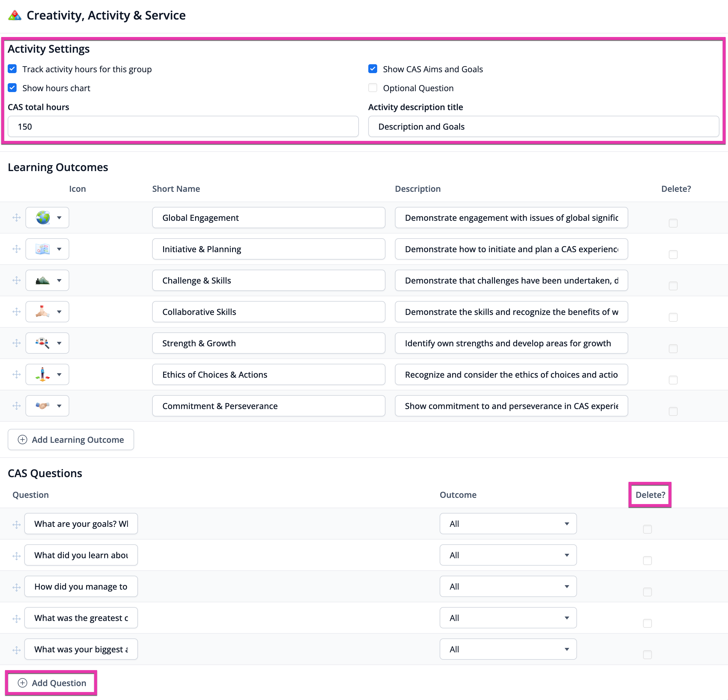Screen dimensions: 728x700
Task: Click the figure icon for Ethics of Choices
Action: coord(43,374)
